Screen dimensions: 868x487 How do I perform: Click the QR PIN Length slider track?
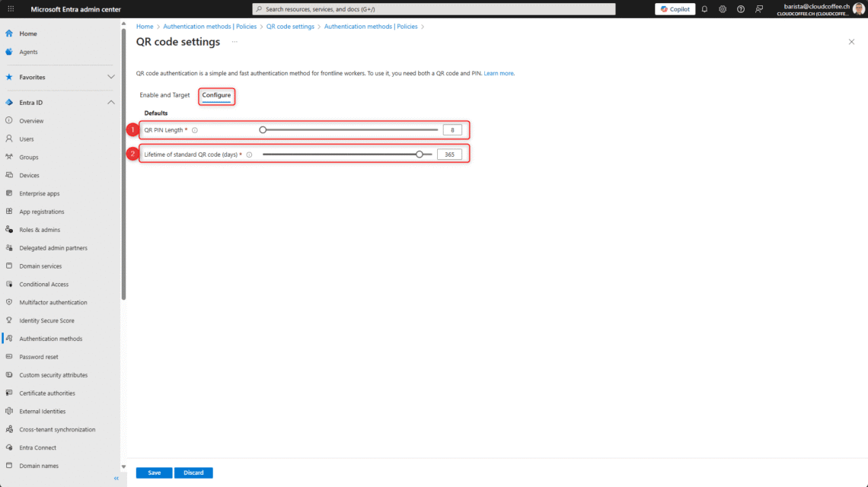349,130
